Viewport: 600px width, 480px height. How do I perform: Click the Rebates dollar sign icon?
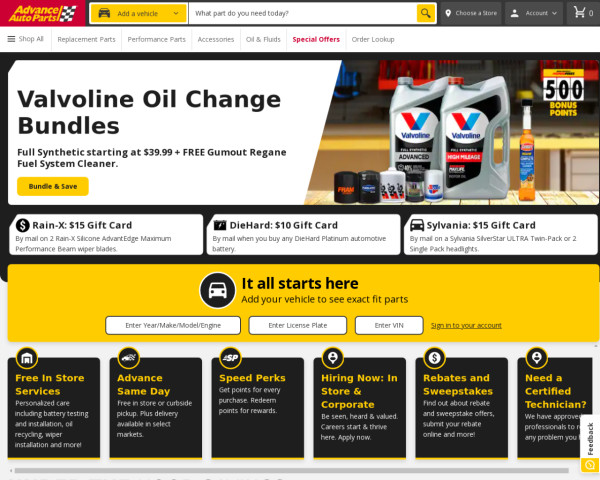click(434, 358)
